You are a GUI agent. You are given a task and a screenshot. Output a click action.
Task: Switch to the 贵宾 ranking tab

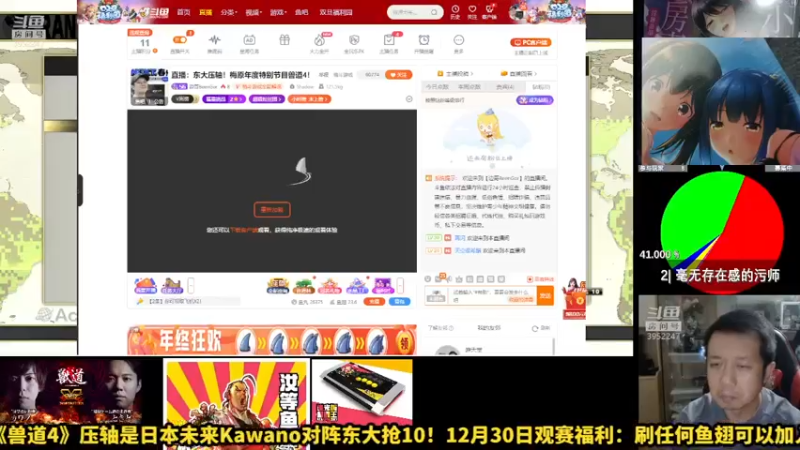pos(505,87)
